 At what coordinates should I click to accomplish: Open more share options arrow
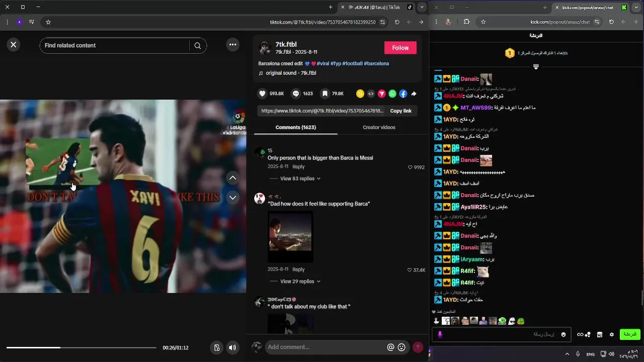(414, 94)
